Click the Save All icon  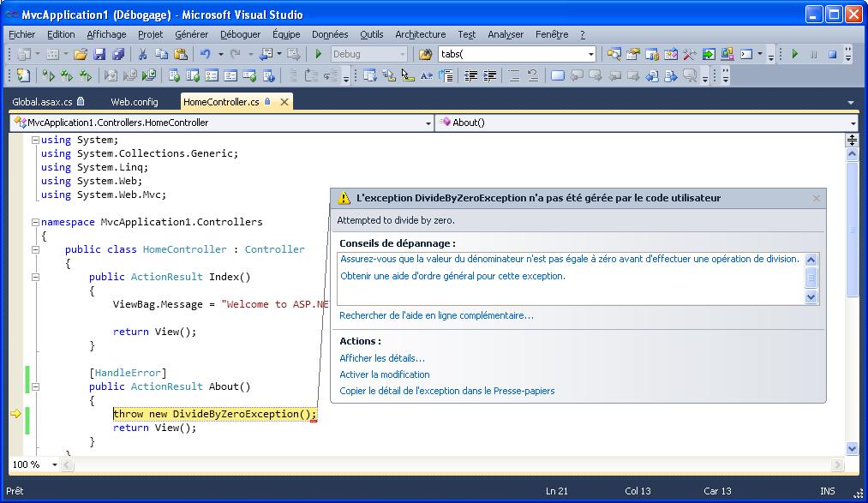[x=118, y=54]
